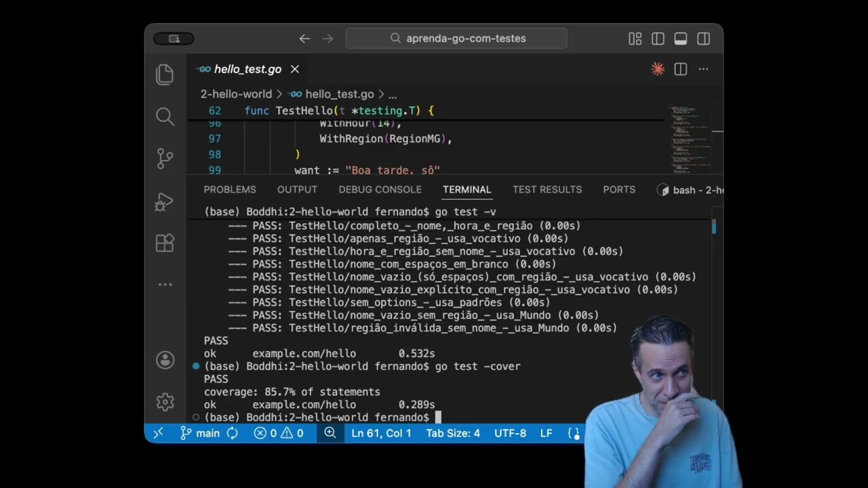Close the hello_test.go tab
868x488 pixels.
[x=295, y=69]
